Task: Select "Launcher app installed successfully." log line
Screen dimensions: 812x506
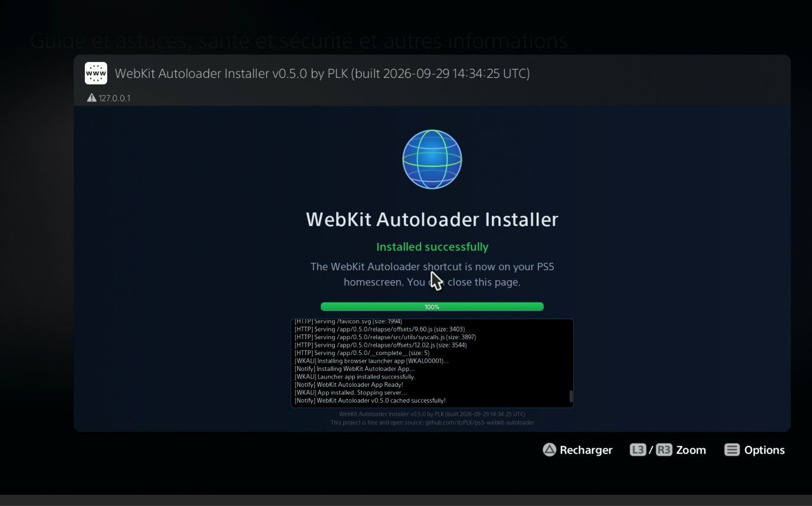Action: (x=355, y=377)
